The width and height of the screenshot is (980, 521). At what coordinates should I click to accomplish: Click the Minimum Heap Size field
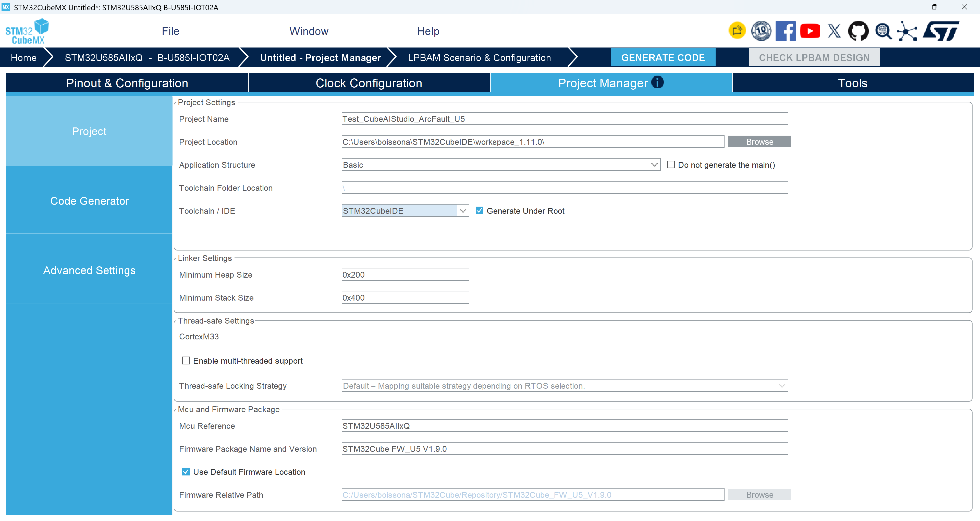(405, 274)
